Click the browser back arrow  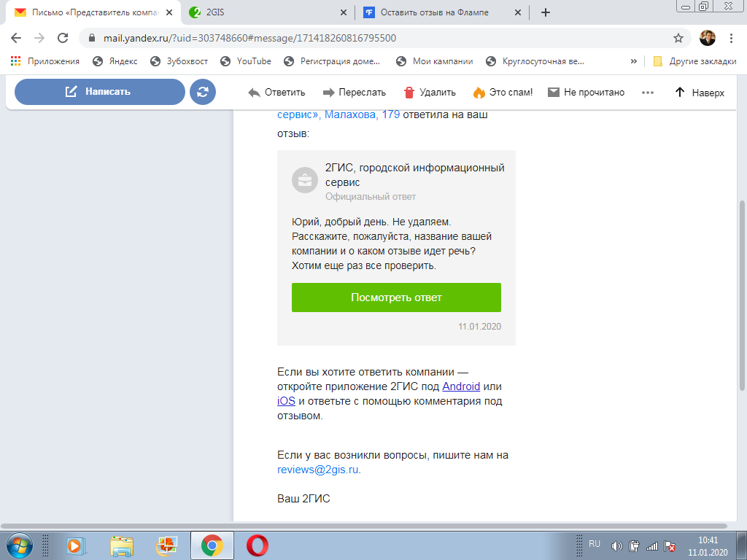16,38
